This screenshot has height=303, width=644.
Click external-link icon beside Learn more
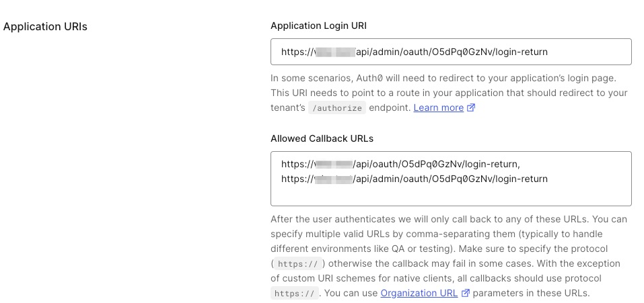pyautogui.click(x=471, y=107)
